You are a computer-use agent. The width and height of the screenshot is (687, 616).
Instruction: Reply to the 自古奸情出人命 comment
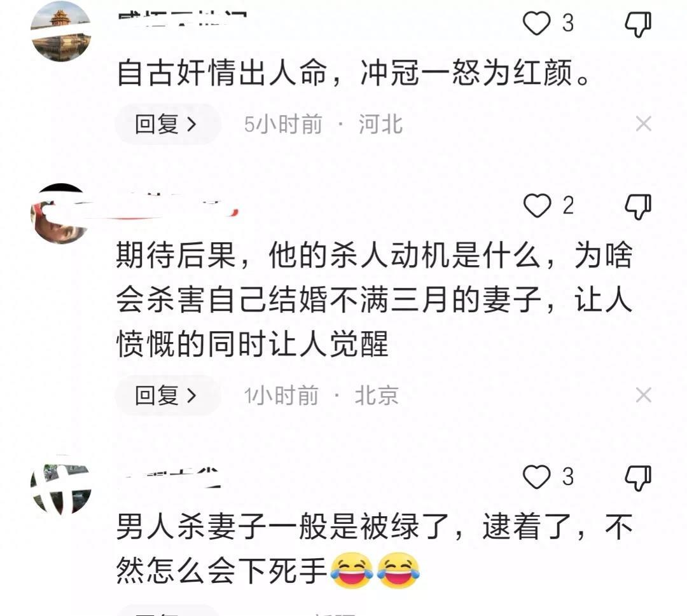click(x=167, y=125)
